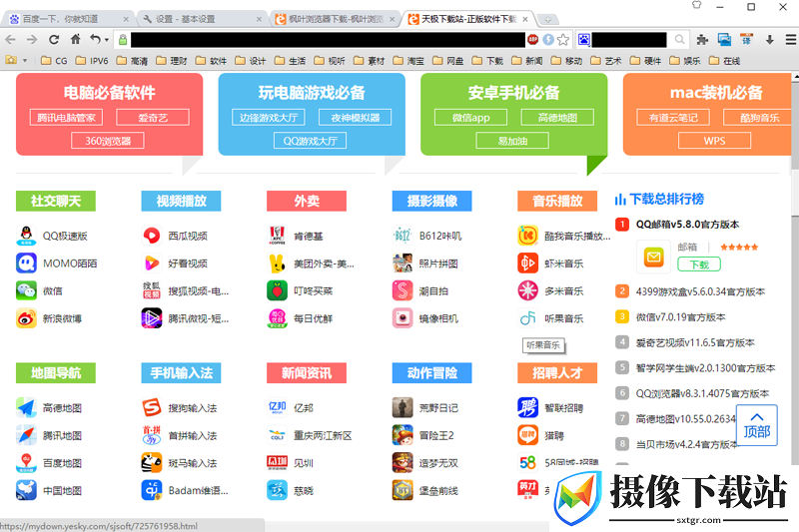Click the 高德地图 button in 安卓手机必备
The image size is (799, 532).
pyautogui.click(x=557, y=118)
